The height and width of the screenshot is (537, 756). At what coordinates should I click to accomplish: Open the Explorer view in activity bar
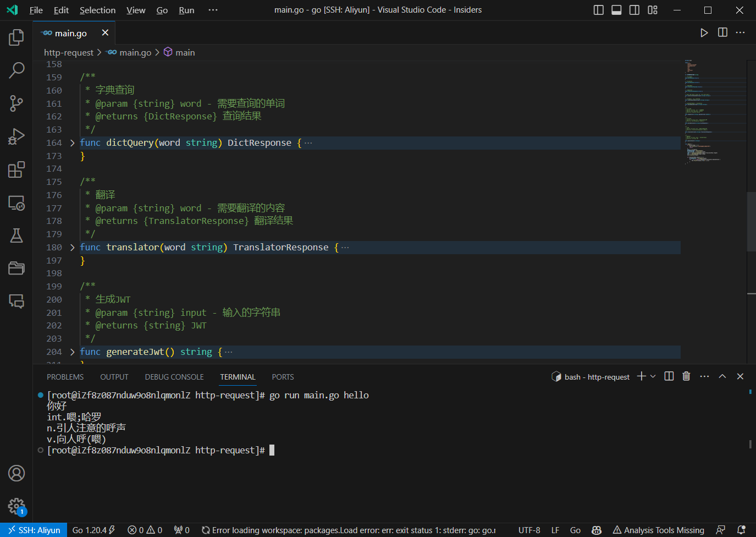pyautogui.click(x=16, y=37)
